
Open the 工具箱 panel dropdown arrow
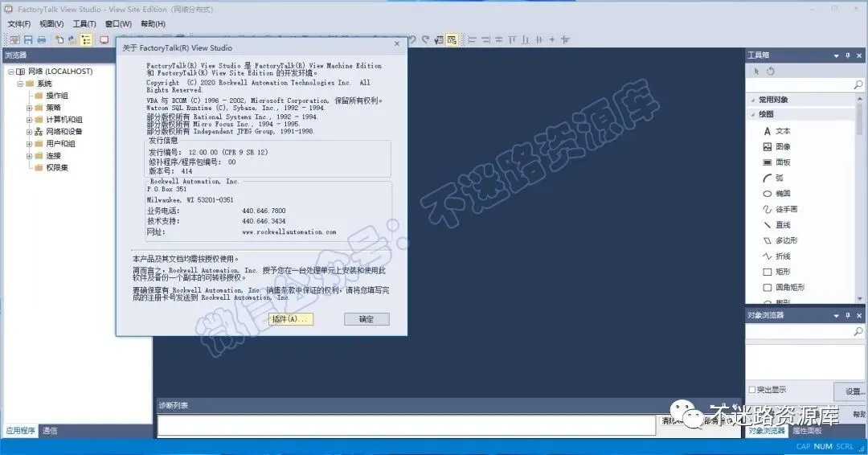point(836,55)
